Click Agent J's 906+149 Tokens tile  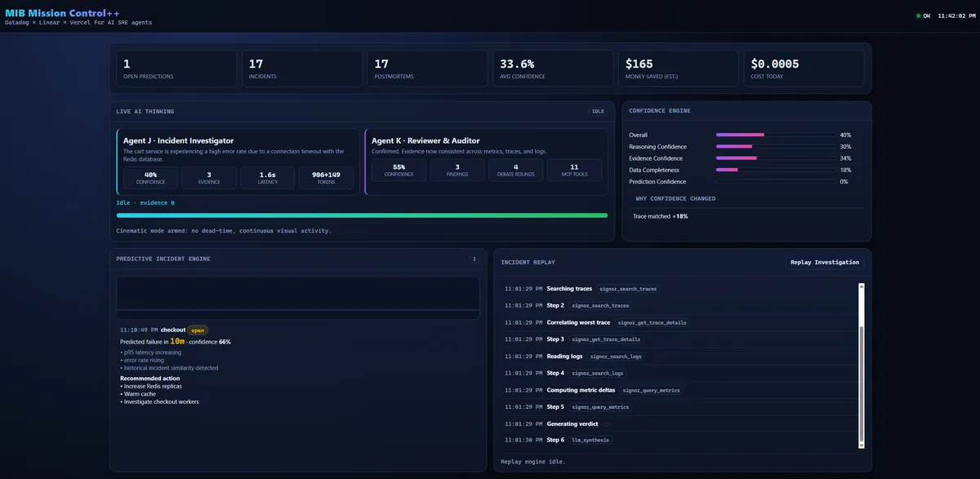click(x=326, y=177)
